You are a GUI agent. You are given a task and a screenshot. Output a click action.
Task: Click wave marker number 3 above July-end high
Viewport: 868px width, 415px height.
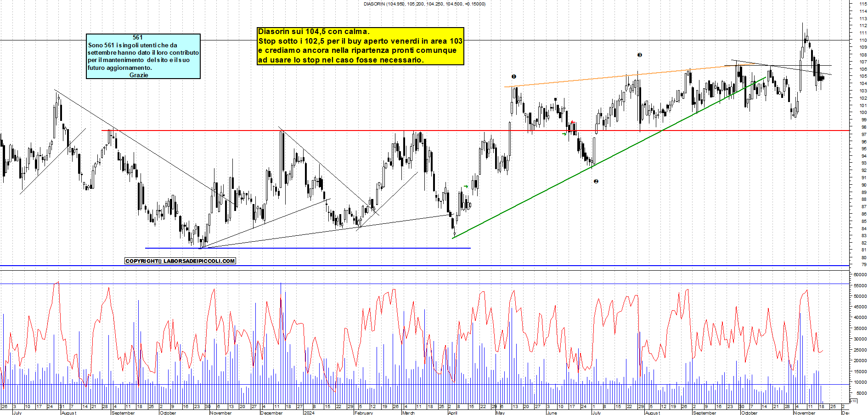point(640,55)
